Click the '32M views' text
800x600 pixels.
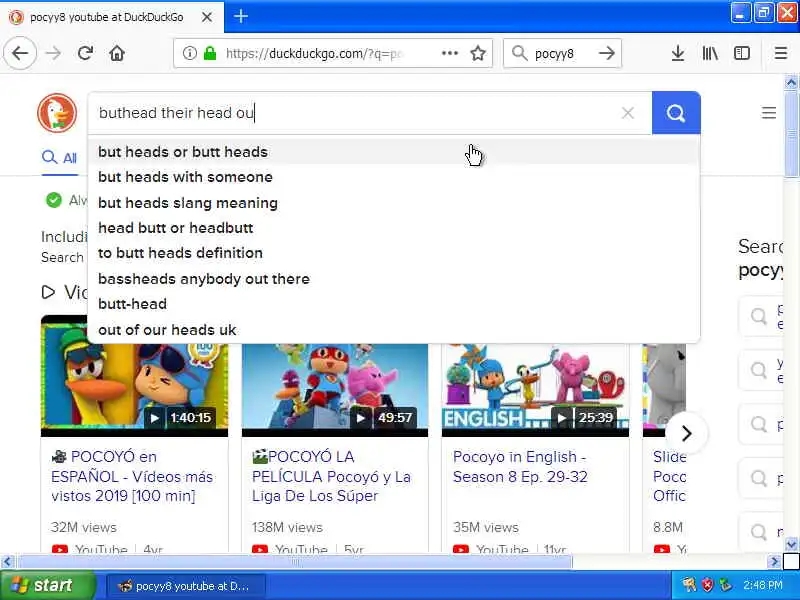click(x=84, y=527)
